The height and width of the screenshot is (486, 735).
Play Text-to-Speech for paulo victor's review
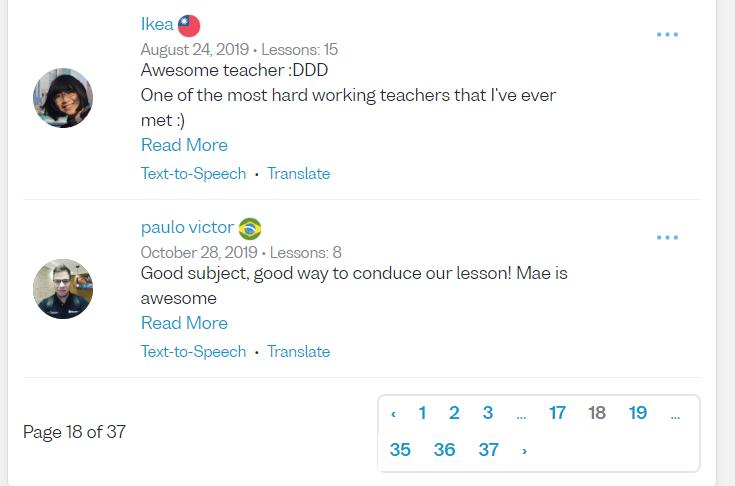[193, 351]
